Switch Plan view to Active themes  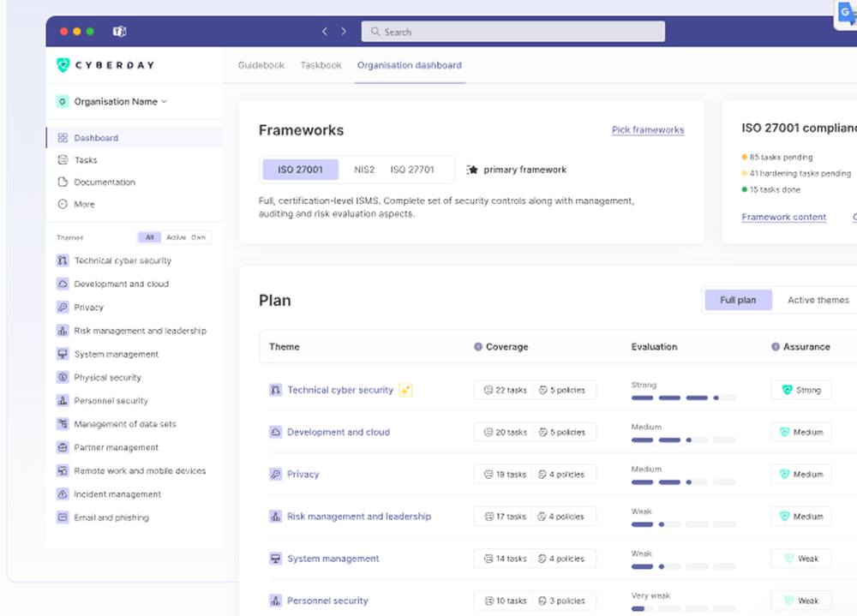(818, 300)
